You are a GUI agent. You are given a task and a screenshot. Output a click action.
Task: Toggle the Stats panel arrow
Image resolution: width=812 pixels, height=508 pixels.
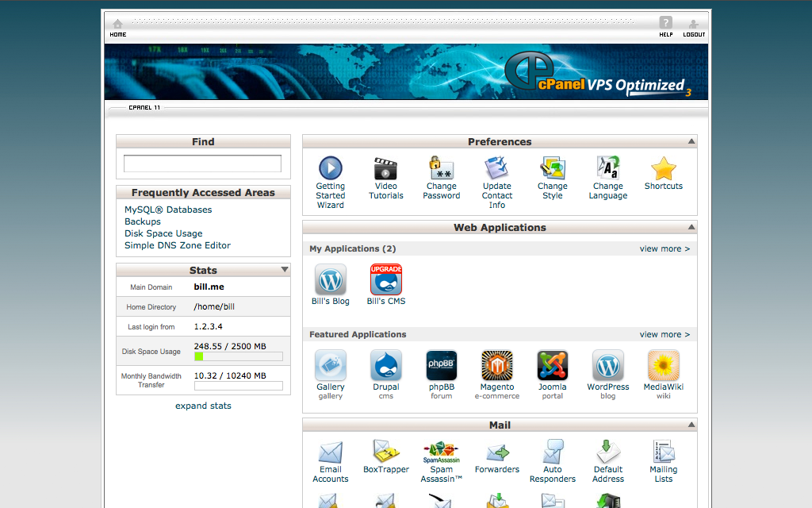pos(285,270)
